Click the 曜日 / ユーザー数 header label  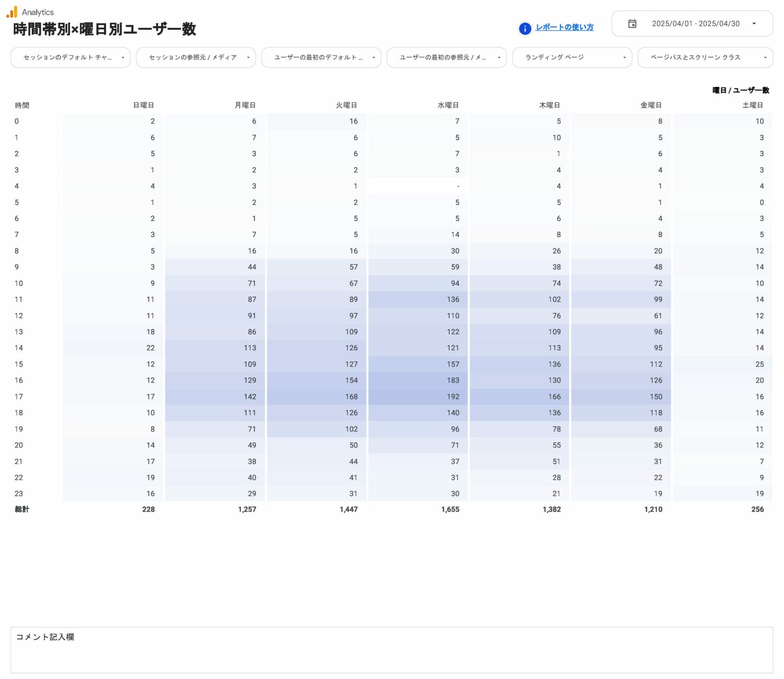coord(740,90)
